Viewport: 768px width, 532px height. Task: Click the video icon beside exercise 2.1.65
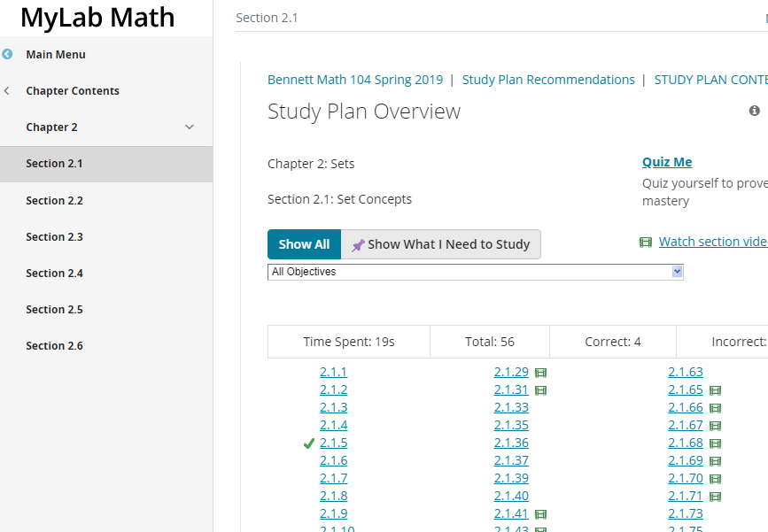click(715, 390)
